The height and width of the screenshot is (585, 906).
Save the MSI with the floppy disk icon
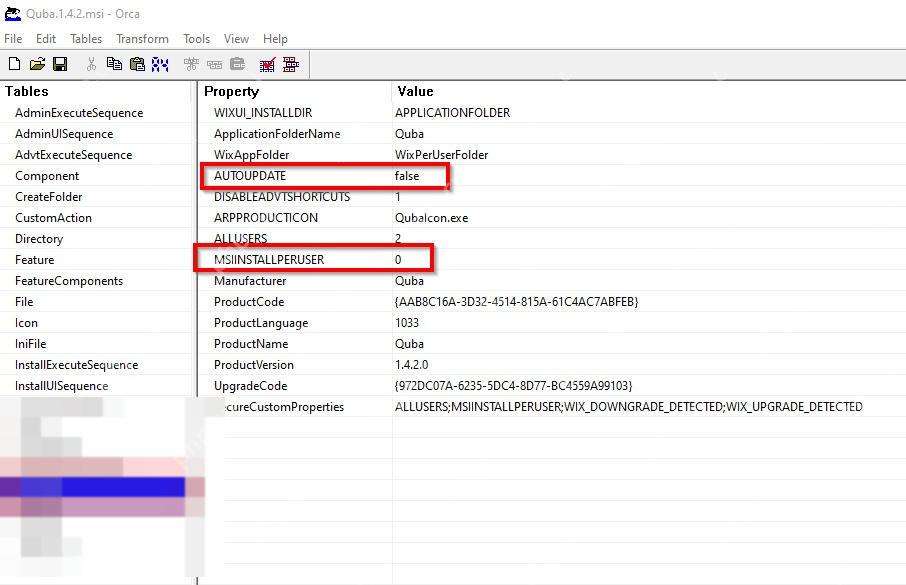point(60,64)
